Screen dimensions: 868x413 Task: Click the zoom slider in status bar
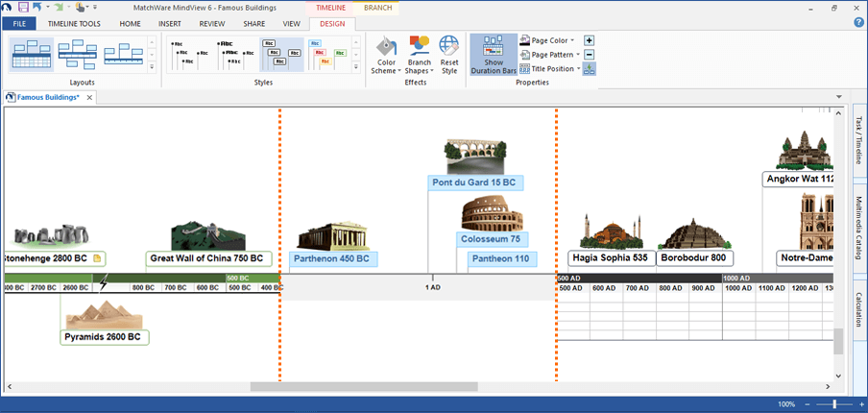(x=834, y=404)
